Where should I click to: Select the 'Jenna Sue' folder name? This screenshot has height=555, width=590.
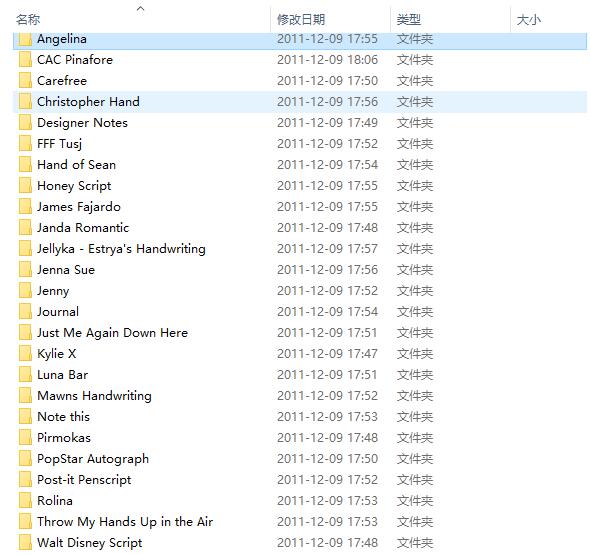coord(66,270)
